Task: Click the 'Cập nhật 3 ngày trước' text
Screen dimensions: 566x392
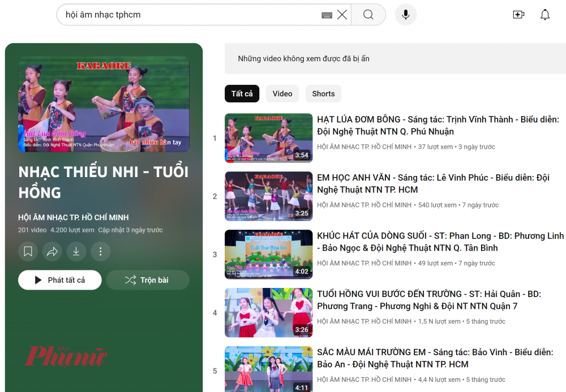Action: (130, 230)
